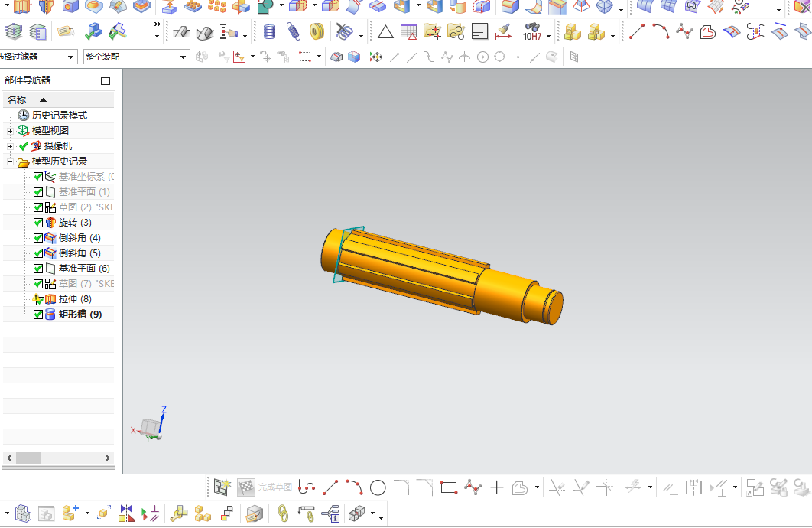Image resolution: width=812 pixels, height=528 pixels.
Task: Click the rectangular selection marquee icon
Action: click(305, 57)
